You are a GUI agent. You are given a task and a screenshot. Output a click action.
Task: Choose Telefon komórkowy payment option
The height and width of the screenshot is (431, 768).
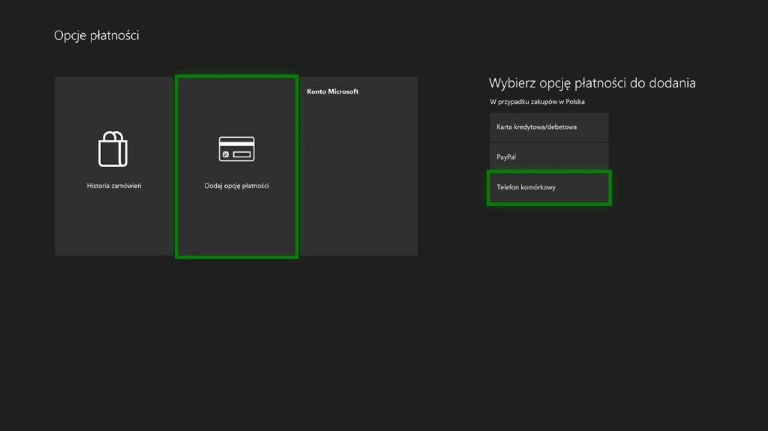(x=548, y=188)
